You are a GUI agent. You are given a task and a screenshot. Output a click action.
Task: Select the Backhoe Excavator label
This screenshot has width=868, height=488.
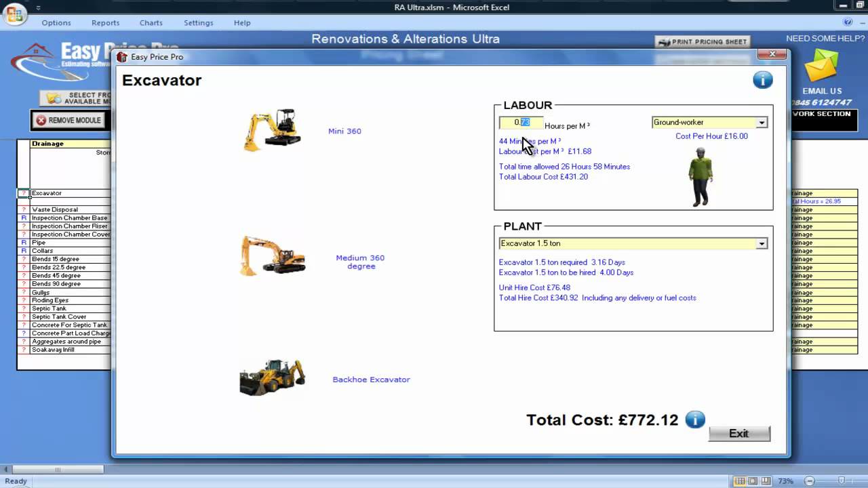click(371, 380)
